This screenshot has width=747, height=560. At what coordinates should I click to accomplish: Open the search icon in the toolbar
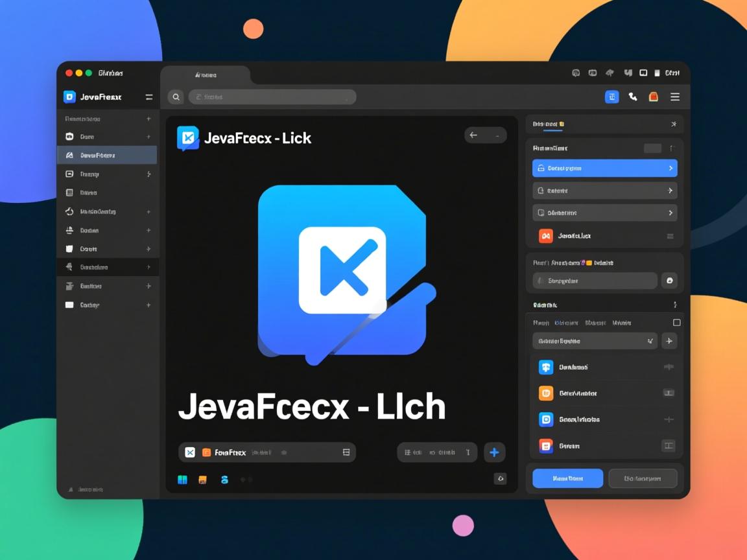click(176, 97)
